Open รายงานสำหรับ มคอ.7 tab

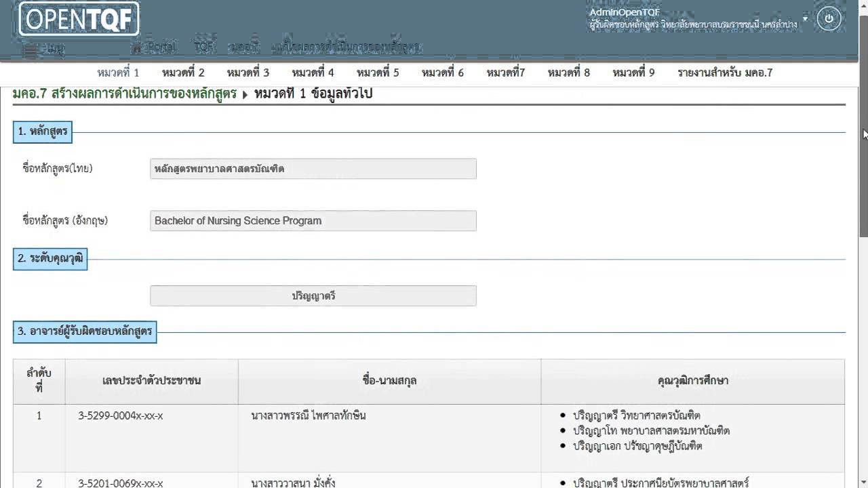[x=725, y=73]
